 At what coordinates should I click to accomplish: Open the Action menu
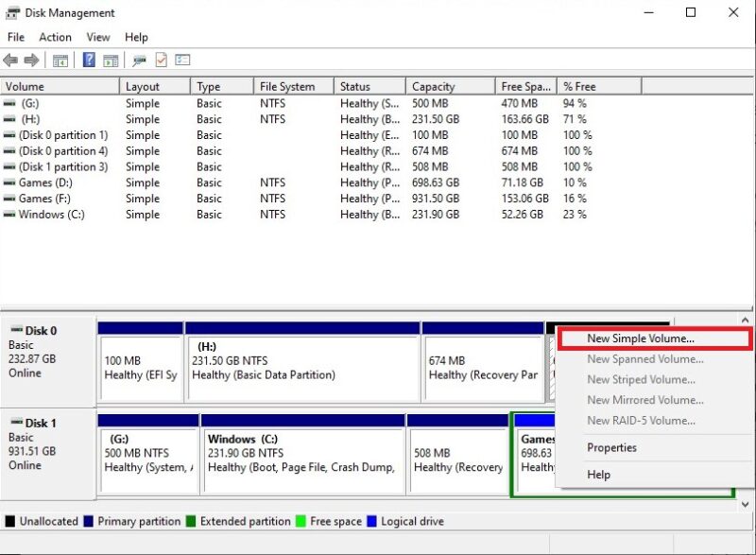(56, 37)
